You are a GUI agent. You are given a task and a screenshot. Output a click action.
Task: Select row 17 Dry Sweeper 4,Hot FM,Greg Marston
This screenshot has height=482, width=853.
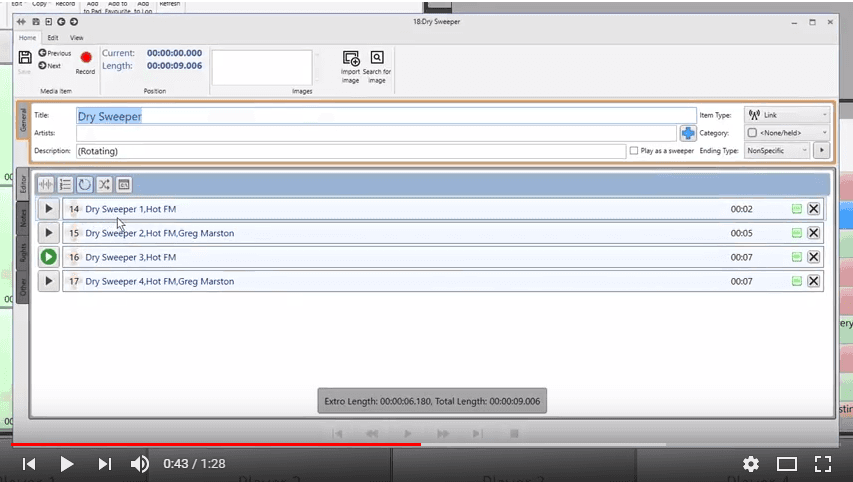443,281
